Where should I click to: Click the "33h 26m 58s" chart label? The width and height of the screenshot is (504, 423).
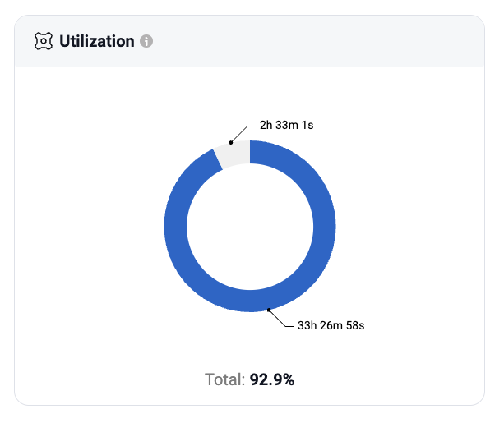331,325
